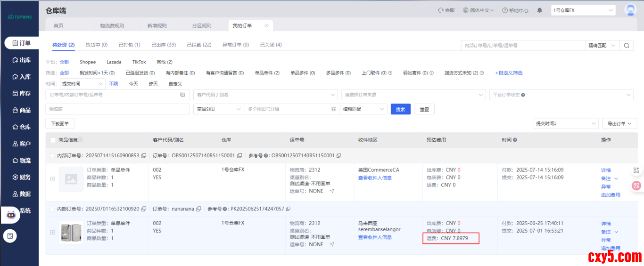Check the order OBS0012507140RS1150001 checkbox
Viewport: 644px width, 266px height.
click(x=53, y=156)
